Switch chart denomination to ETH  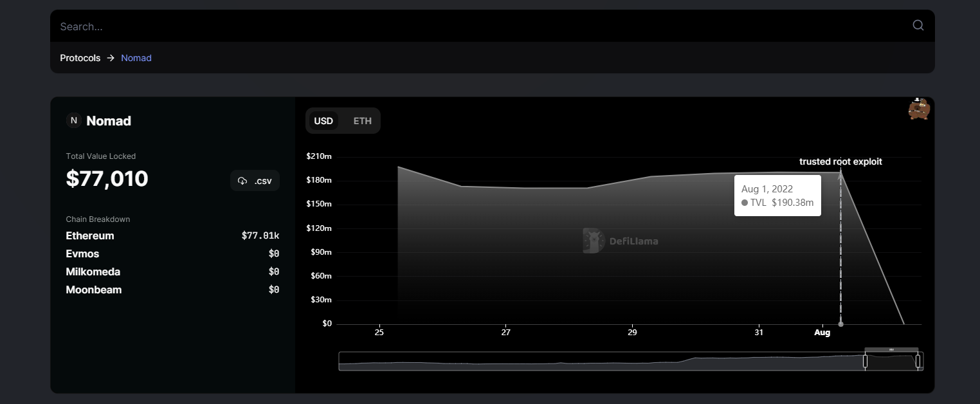pos(362,121)
